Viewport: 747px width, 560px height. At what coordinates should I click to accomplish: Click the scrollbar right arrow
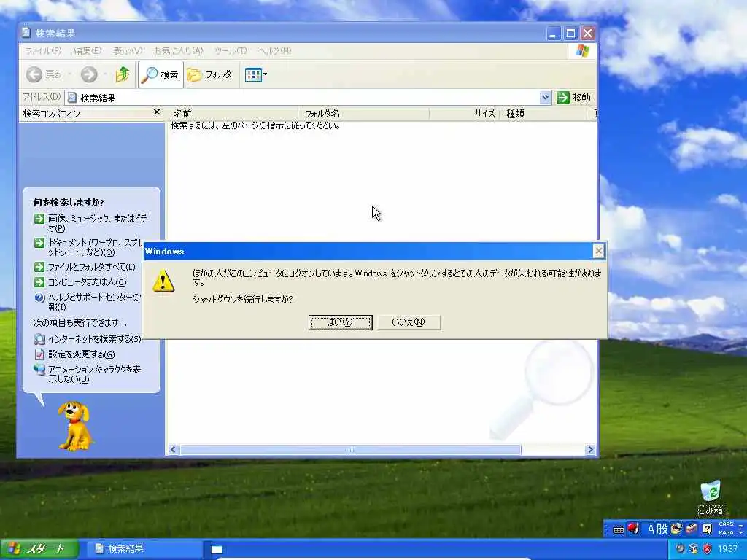590,449
